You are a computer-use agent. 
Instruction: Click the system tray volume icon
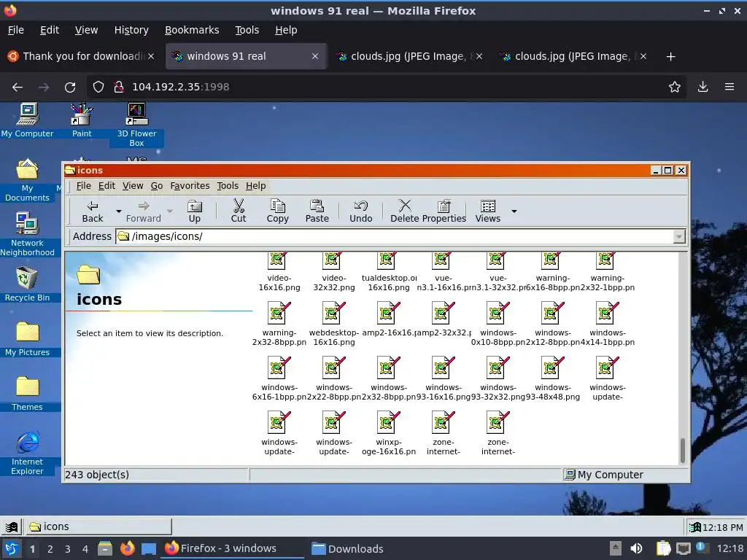[636, 548]
